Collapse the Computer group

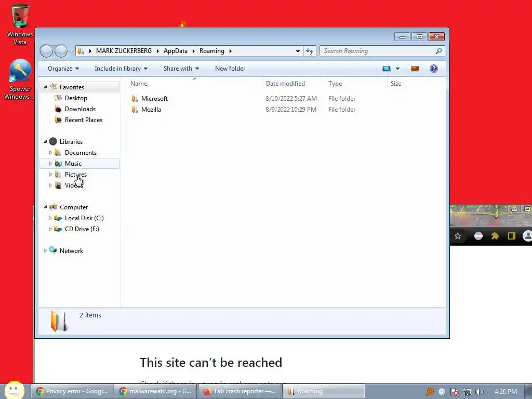45,207
